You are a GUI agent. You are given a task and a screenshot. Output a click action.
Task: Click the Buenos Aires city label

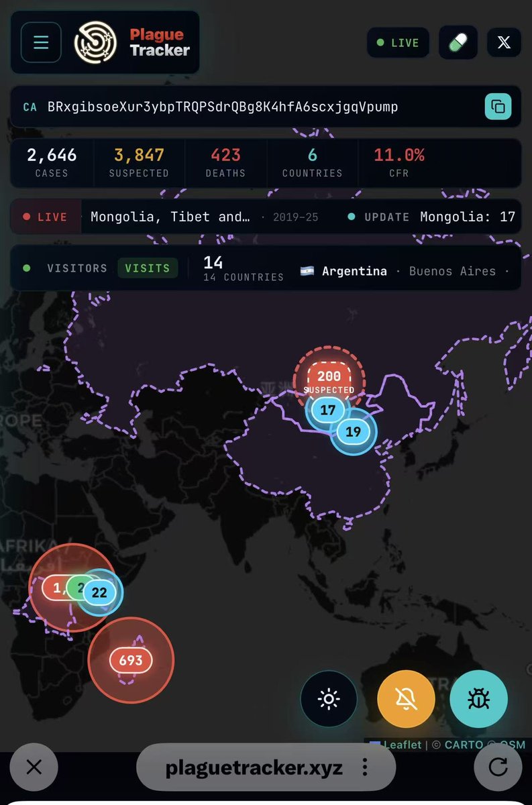pyautogui.click(x=453, y=271)
